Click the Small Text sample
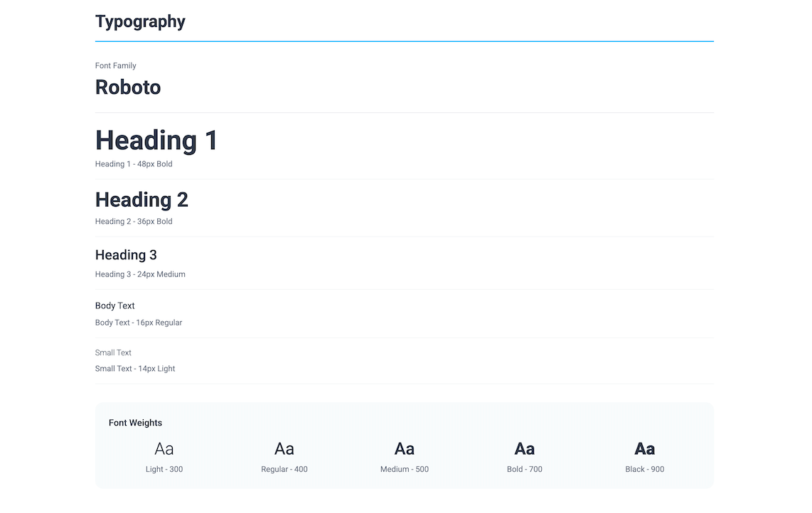Screen dimensions: 812x513 113,353
